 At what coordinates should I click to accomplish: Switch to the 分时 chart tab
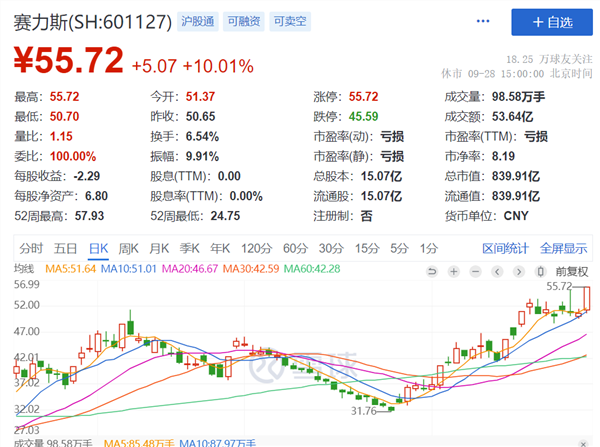click(30, 248)
